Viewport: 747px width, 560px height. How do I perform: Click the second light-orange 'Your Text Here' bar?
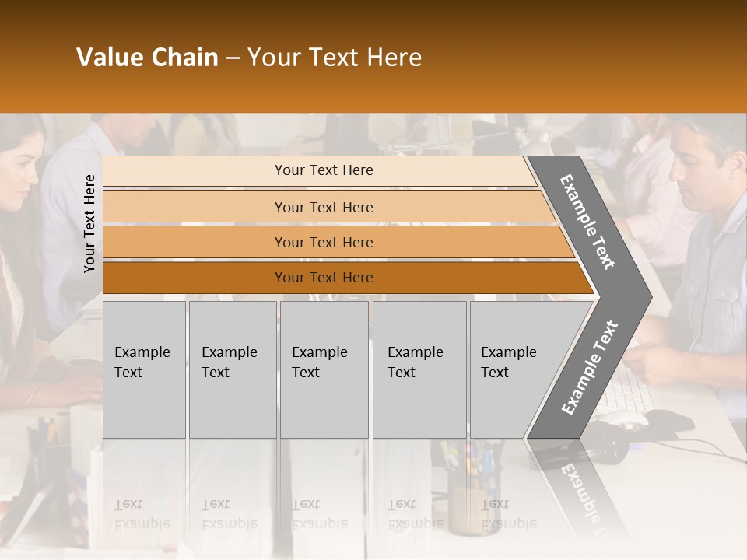[x=329, y=206]
